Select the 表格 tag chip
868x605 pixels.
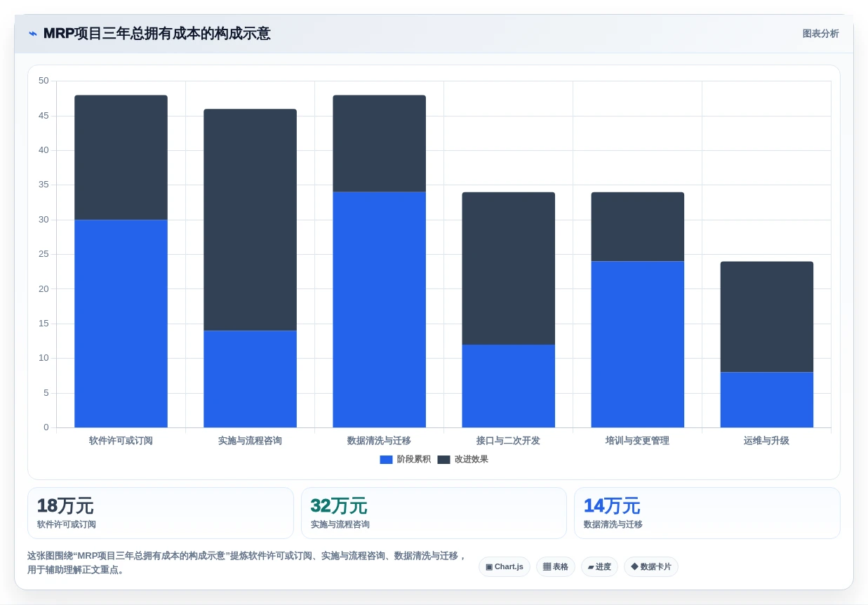tap(556, 566)
